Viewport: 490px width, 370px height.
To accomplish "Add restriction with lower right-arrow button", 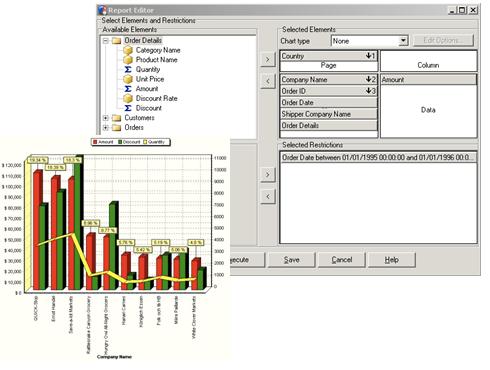I will pyautogui.click(x=268, y=175).
